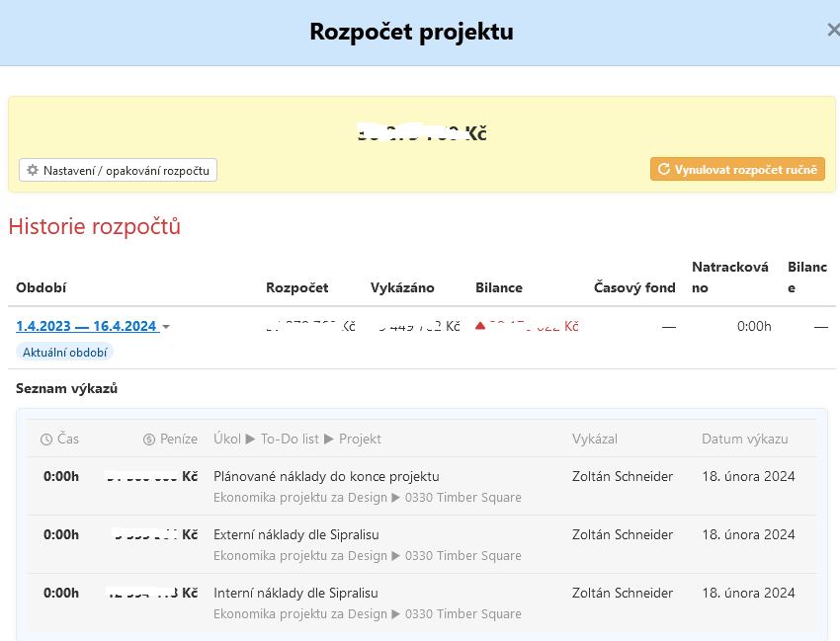Open Interní náklady dle Sipralisu entry
Screen dimensions: 840x641
point(295,593)
